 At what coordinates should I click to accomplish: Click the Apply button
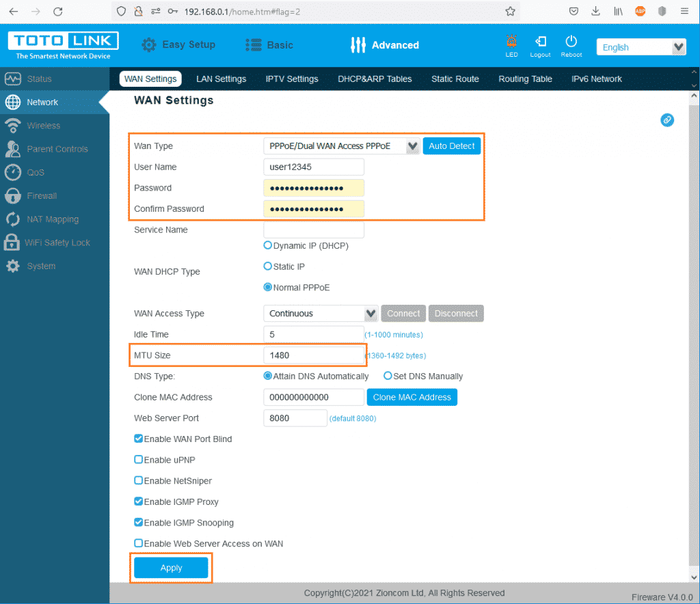[x=171, y=568]
